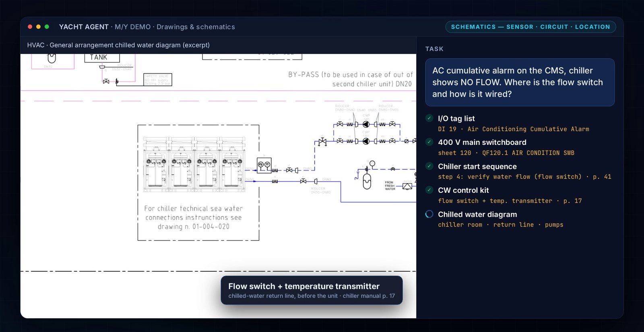Click the chiller units drawing
The image size is (644, 332).
(x=194, y=164)
